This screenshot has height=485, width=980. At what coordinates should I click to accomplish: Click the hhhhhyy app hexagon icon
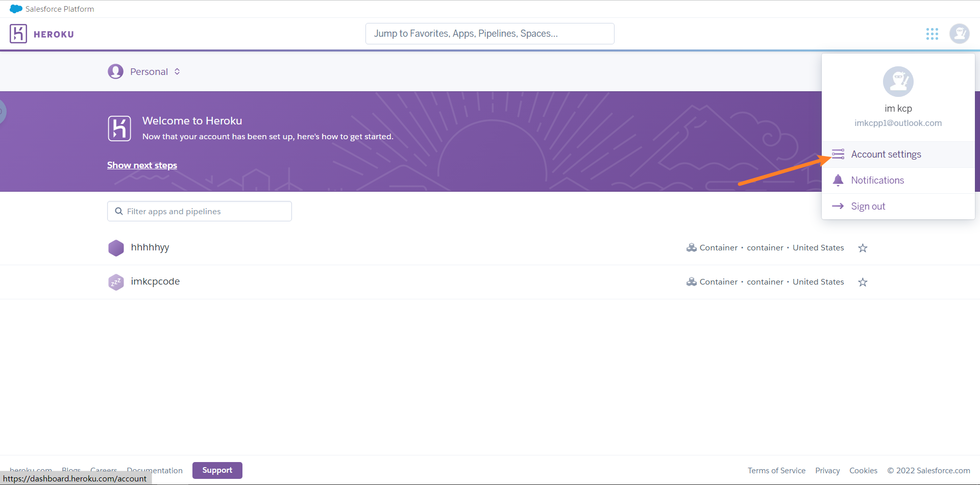tap(116, 248)
